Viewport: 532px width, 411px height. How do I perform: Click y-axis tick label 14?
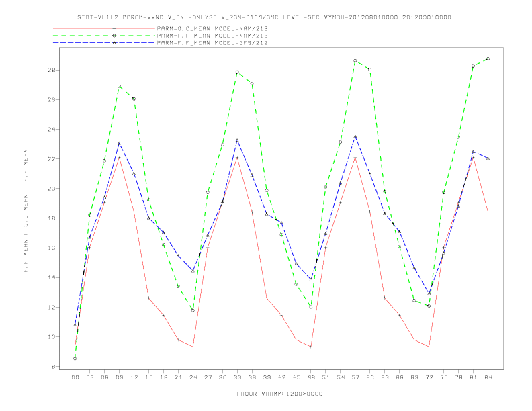tap(52, 277)
